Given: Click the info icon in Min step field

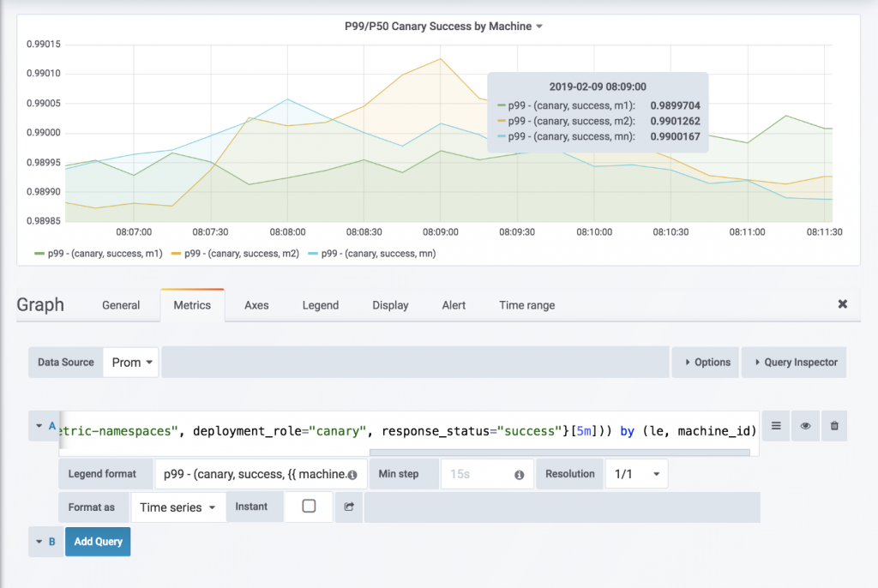Looking at the screenshot, I should tap(519, 474).
